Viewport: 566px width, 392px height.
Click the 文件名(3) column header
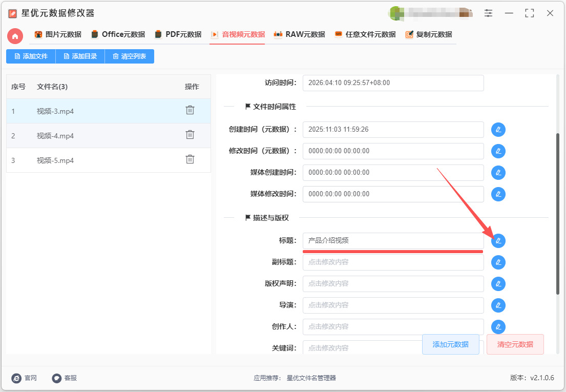[52, 87]
